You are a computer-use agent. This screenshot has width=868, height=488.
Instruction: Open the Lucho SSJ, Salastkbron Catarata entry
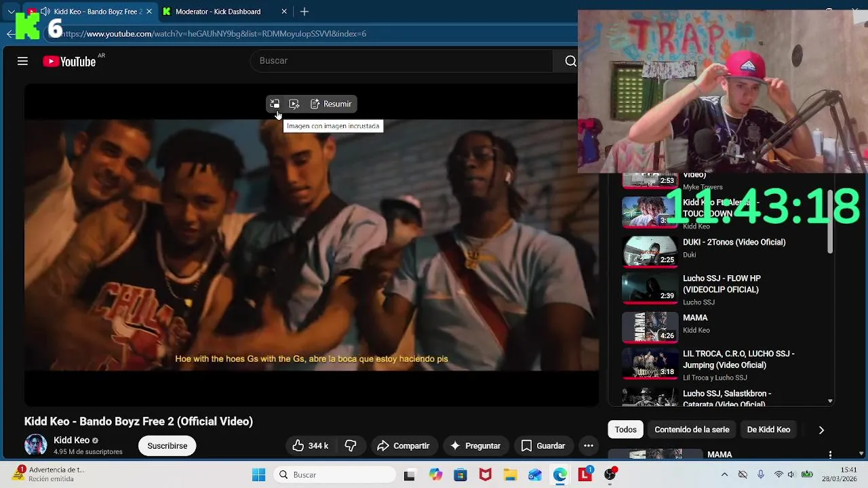coord(727,399)
